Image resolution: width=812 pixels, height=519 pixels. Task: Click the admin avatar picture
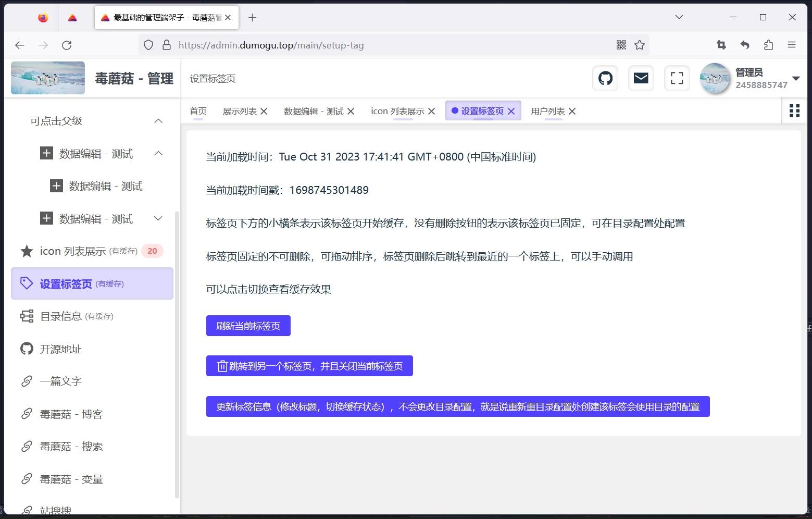point(714,78)
